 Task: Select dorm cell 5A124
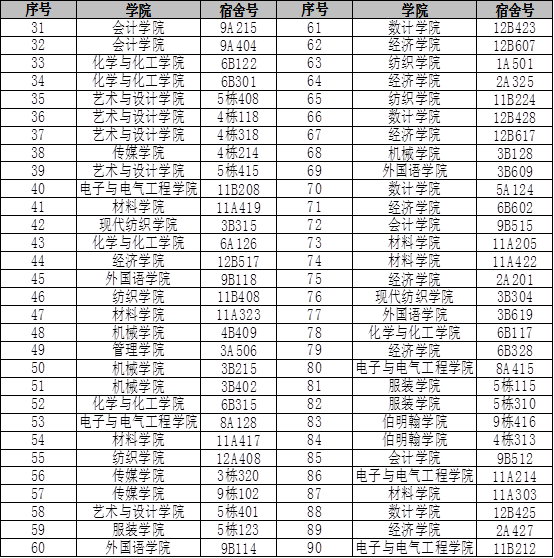click(515, 189)
